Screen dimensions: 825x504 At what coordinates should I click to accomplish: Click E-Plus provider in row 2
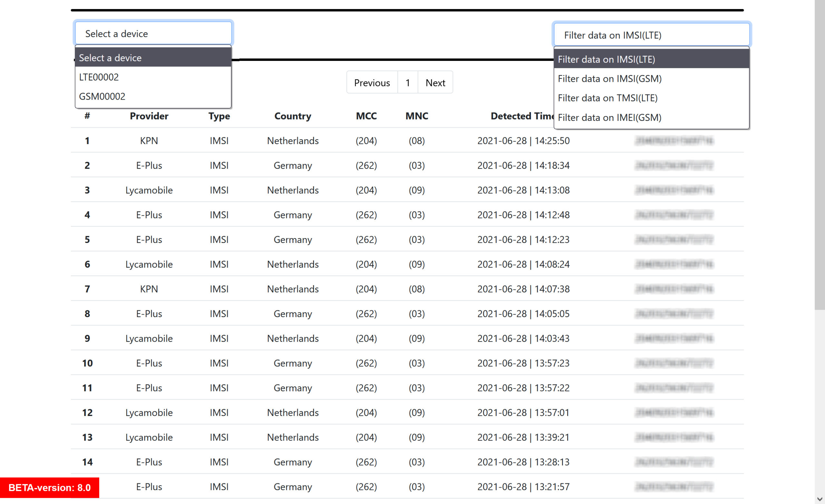(x=149, y=165)
